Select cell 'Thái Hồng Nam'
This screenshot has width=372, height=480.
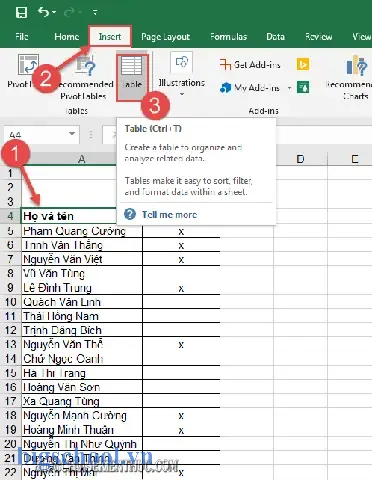(x=82, y=316)
